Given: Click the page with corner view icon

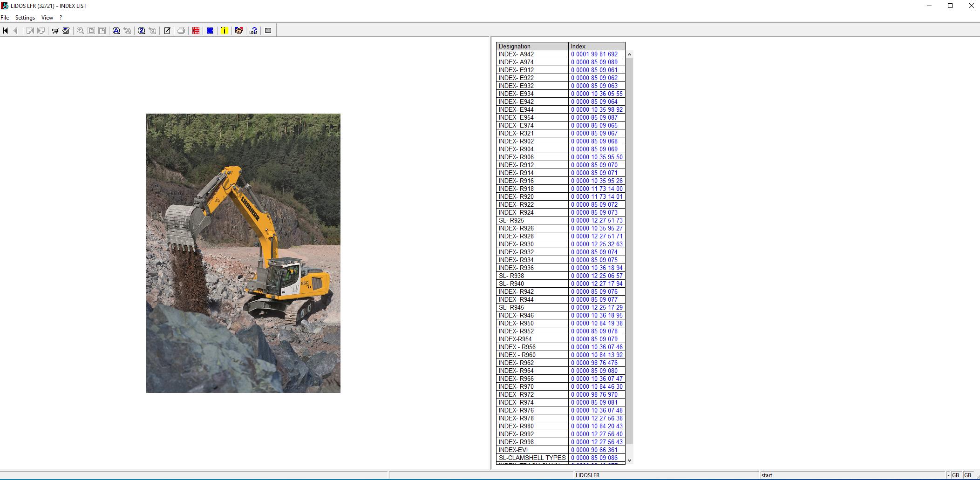Looking at the screenshot, I should (102, 31).
